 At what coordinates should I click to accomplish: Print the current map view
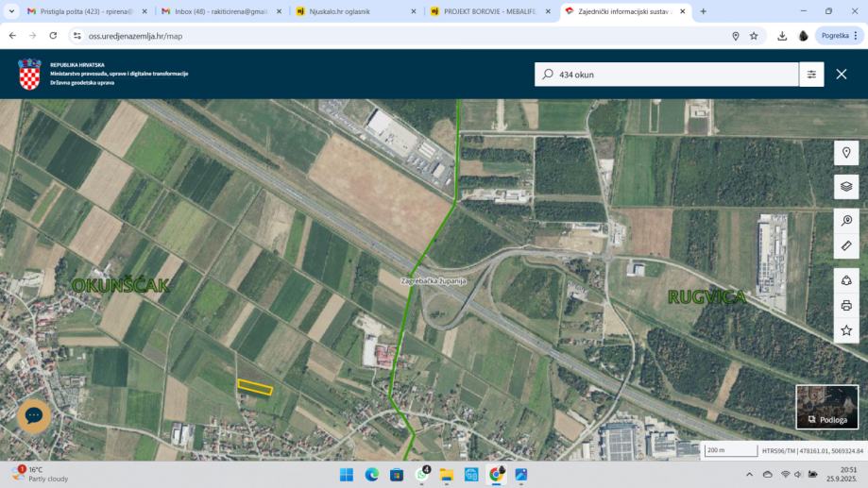846,306
